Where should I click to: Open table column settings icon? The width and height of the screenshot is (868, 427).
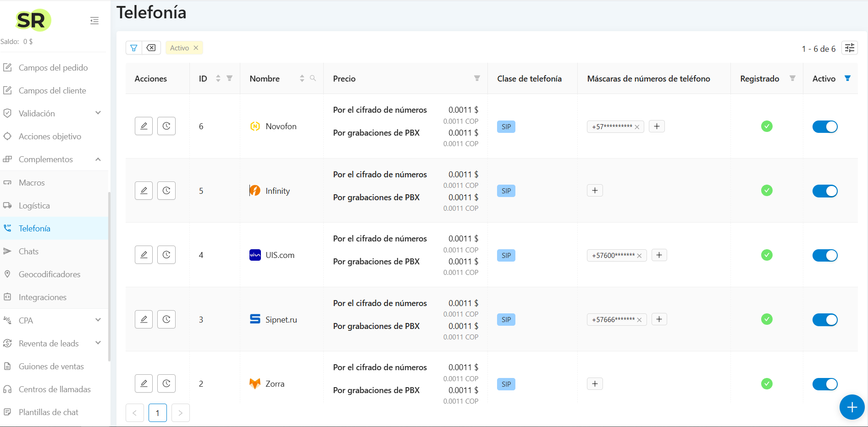(850, 48)
